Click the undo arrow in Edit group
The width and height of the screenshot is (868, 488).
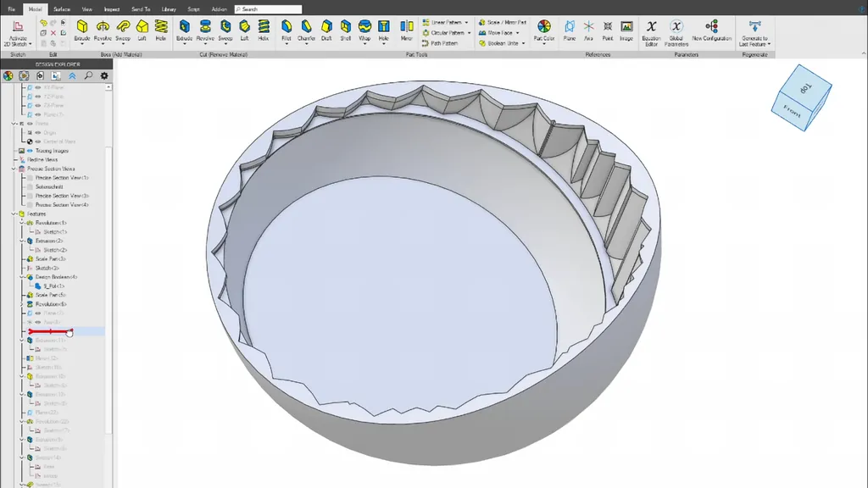point(43,23)
